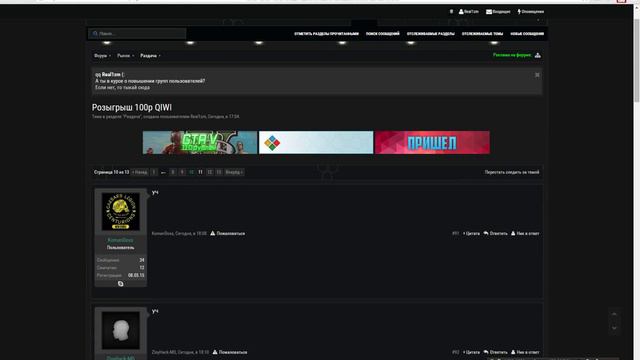Close the qq RealTom notice
The width and height of the screenshot is (640, 360).
[537, 75]
